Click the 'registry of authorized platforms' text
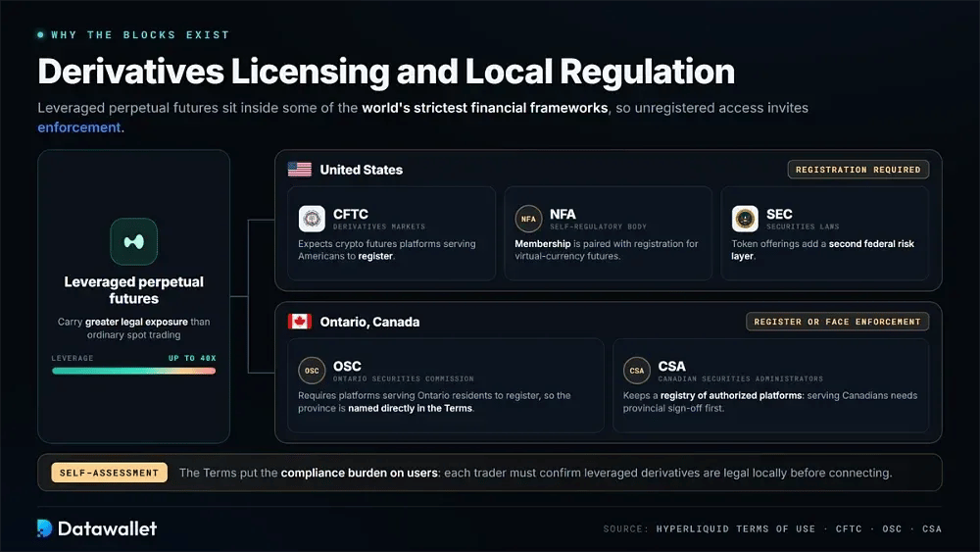The image size is (980, 552). point(731,396)
